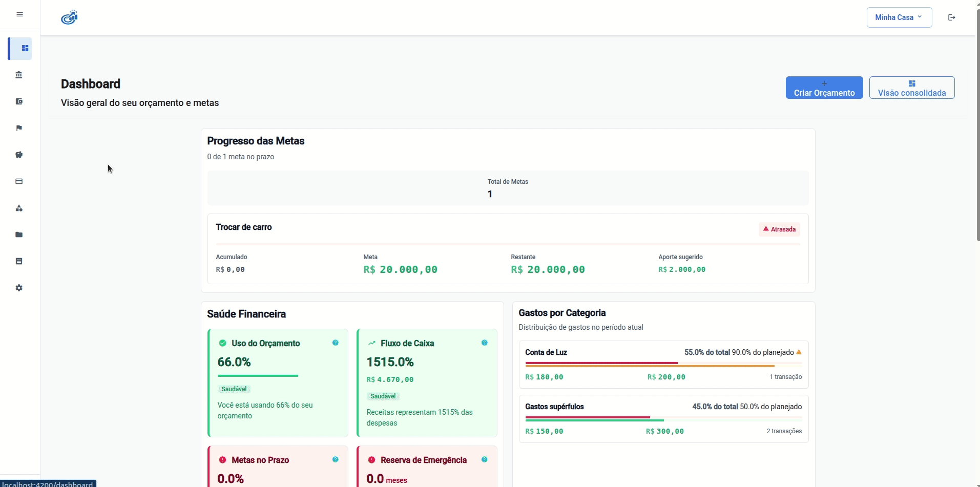Viewport: 980px width, 487px height.
Task: Click the logout icon at top right
Action: (x=951, y=17)
